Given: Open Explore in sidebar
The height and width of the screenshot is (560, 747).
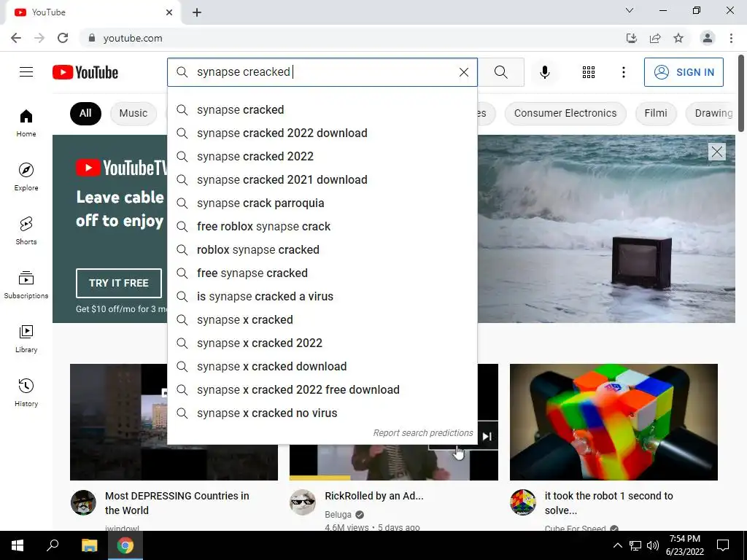Looking at the screenshot, I should click(26, 176).
